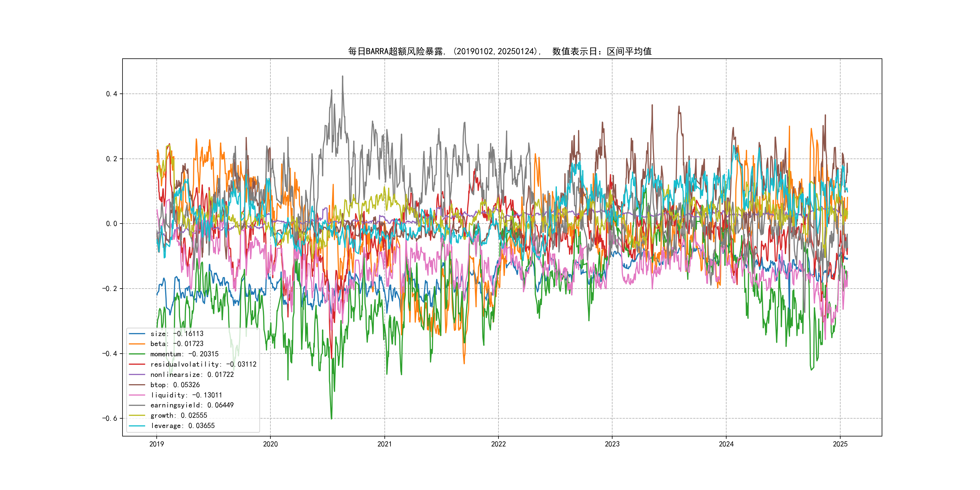Viewport: 980px width, 490px height.
Task: Click the orange beta legend line swatch
Action: click(137, 344)
